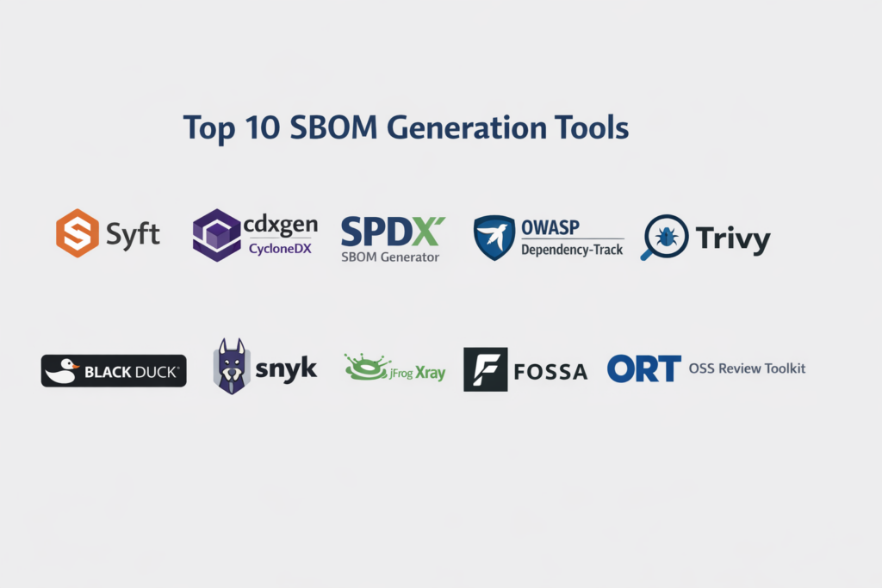This screenshot has height=588, width=882.
Task: Click the SBOM Generator caption under SPDX
Action: pos(390,257)
